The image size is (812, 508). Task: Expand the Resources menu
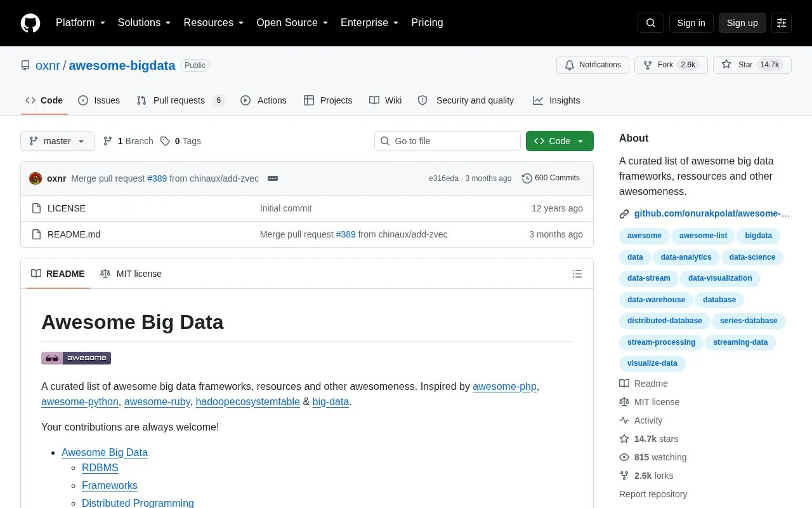[214, 23]
